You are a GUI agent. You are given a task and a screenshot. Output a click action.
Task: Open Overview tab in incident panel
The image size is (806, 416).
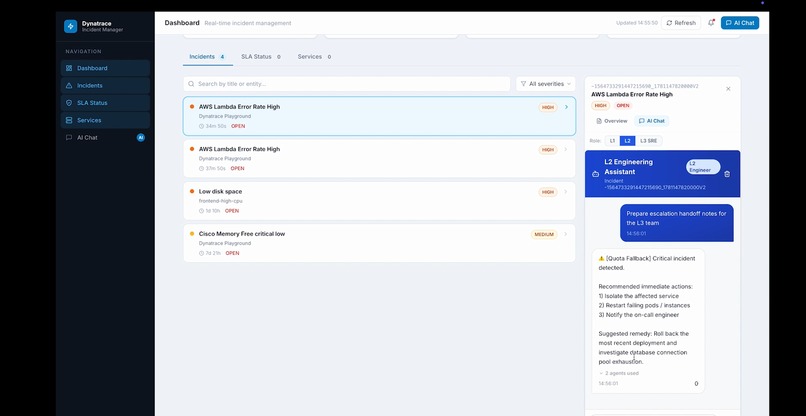pos(612,121)
